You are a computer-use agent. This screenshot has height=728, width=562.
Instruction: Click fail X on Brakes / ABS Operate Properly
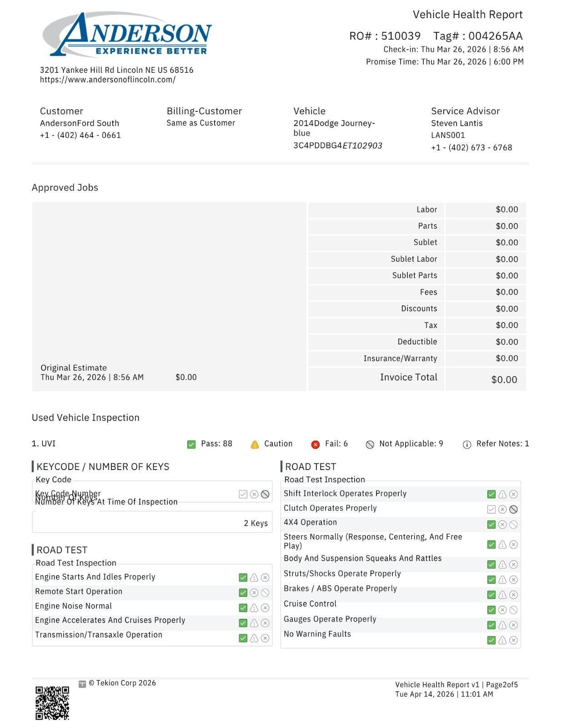pos(513,595)
